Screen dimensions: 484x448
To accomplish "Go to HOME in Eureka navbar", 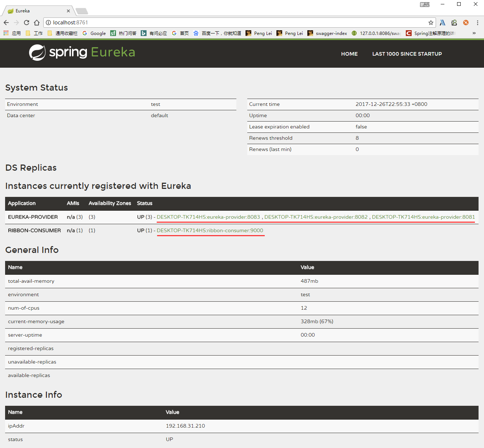I will click(349, 54).
